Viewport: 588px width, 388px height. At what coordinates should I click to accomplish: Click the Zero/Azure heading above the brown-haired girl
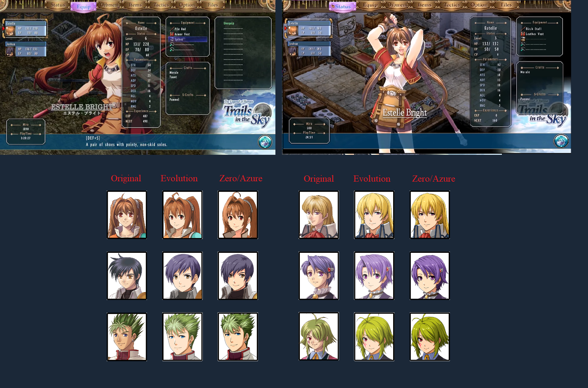tap(241, 178)
